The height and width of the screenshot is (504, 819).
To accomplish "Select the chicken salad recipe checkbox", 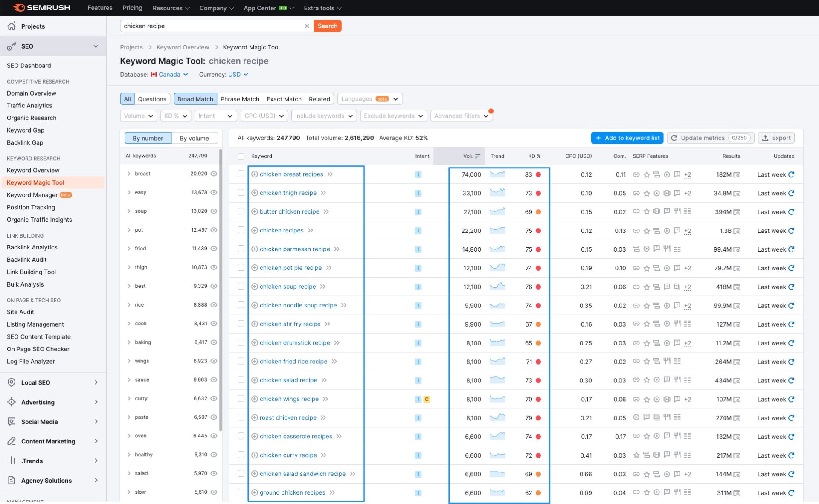I will click(241, 380).
